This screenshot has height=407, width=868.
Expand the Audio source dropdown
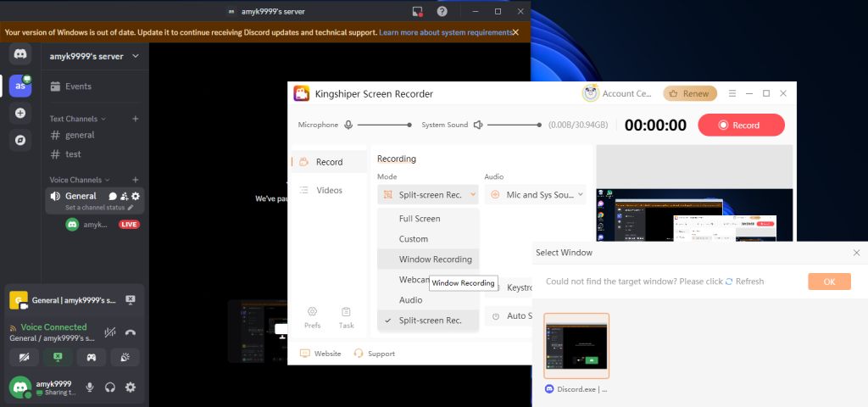tap(537, 195)
